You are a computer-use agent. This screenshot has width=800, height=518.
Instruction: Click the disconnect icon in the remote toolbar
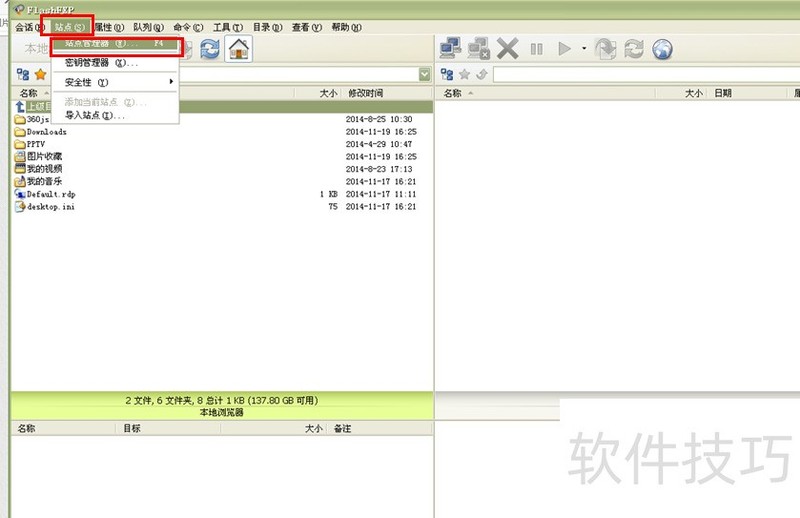(x=479, y=48)
